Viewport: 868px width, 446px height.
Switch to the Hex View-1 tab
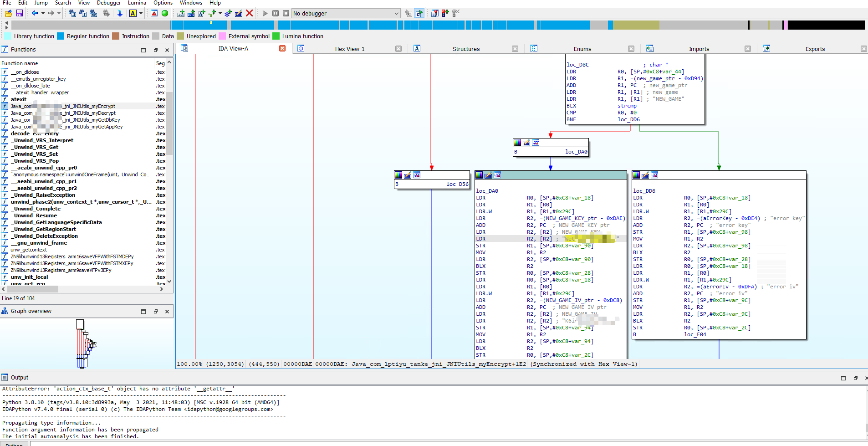click(x=350, y=49)
